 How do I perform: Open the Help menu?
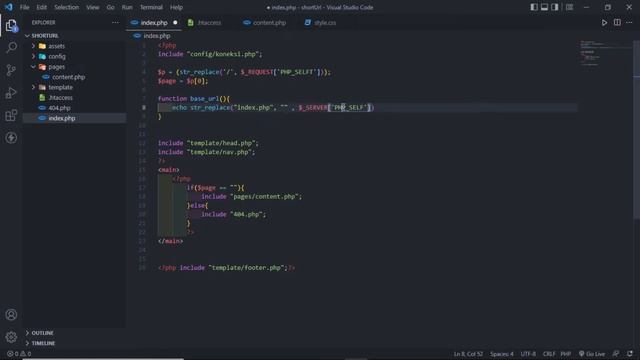point(176,7)
